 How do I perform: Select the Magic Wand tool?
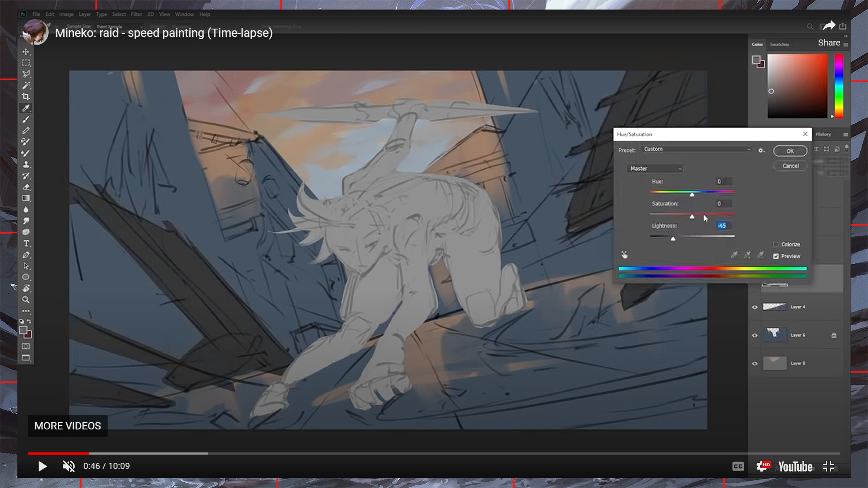(26, 85)
